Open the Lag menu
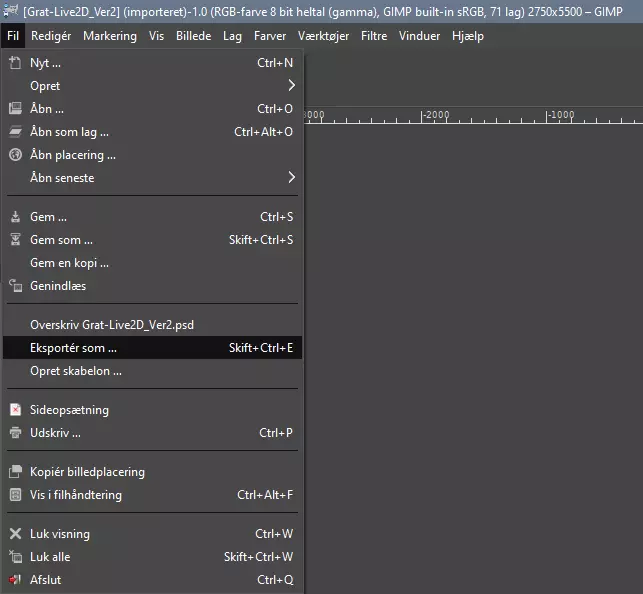This screenshot has height=594, width=643. (232, 36)
